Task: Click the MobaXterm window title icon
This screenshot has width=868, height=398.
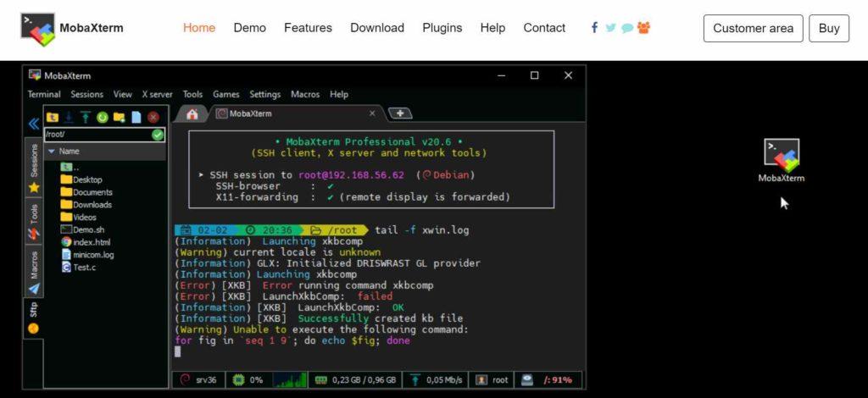Action: click(x=35, y=75)
